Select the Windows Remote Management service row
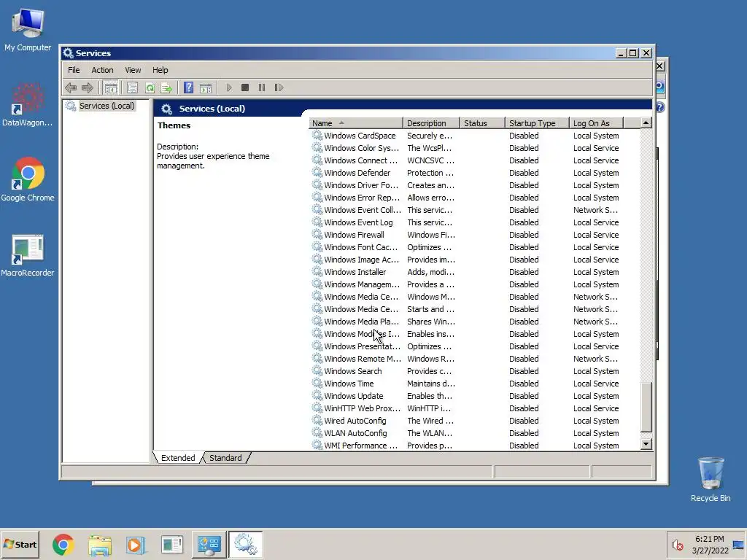 (474, 359)
